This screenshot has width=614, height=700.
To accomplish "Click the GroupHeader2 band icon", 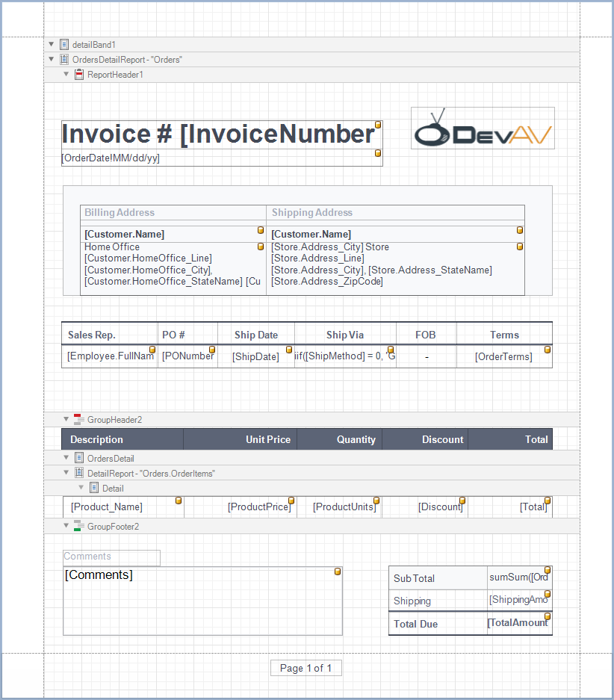I will [x=78, y=420].
